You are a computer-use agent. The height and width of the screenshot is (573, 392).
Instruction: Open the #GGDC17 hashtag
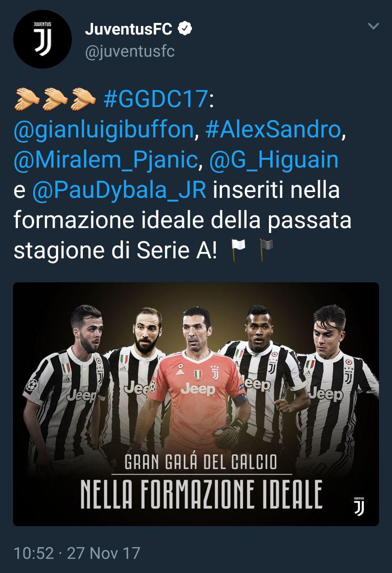tap(156, 100)
